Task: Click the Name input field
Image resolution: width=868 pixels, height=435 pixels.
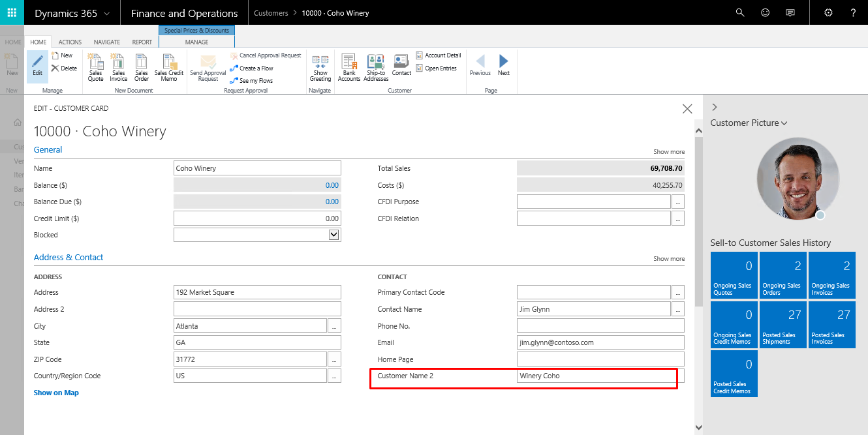Action: coord(257,168)
